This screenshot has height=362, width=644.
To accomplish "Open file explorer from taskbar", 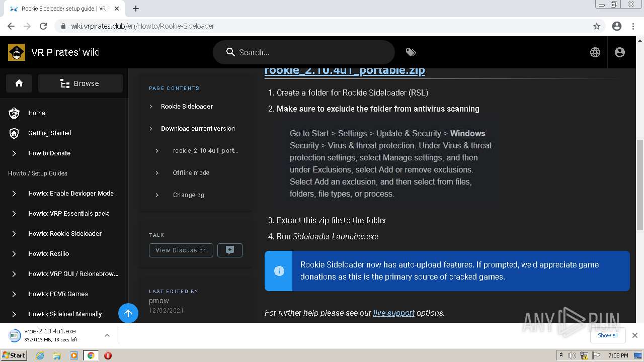I will click(x=57, y=355).
